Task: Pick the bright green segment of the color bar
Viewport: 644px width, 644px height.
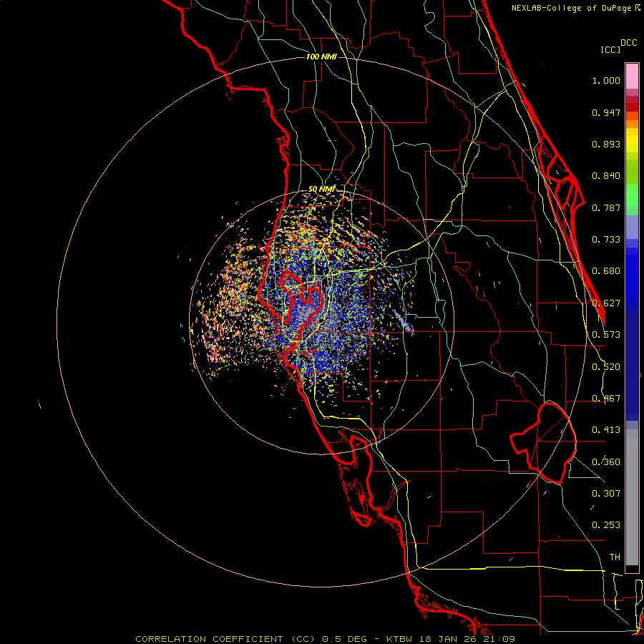Action: [x=632, y=195]
